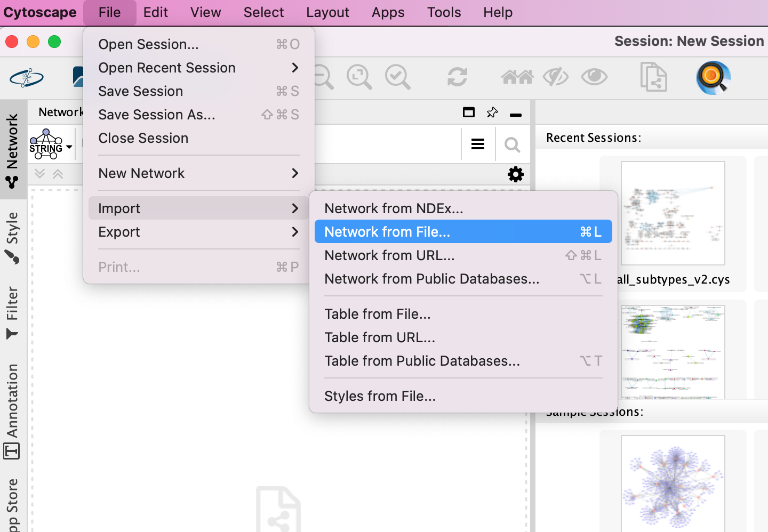Click the gear settings icon in Network panel
The image size is (768, 532).
tap(515, 174)
